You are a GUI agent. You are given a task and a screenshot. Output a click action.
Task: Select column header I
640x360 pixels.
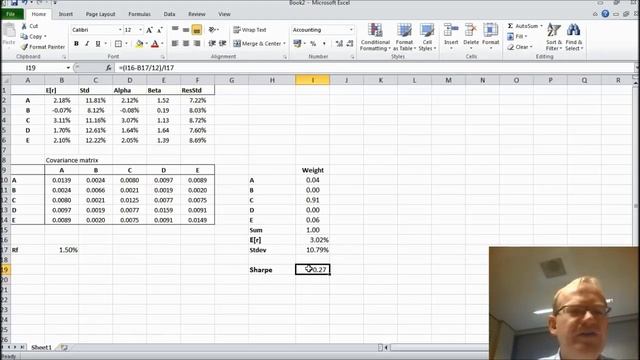pos(313,80)
